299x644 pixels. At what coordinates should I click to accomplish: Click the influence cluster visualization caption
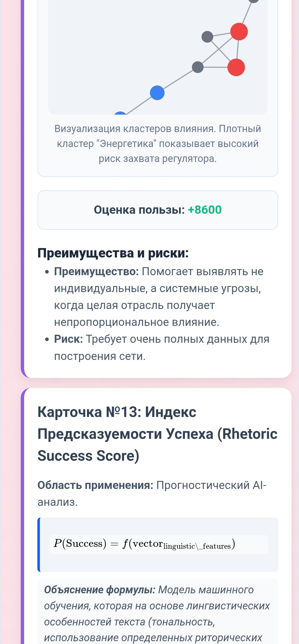coord(158,143)
